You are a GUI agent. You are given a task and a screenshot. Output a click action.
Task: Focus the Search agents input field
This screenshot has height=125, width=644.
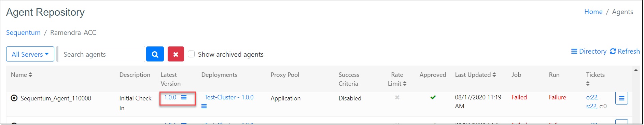click(101, 54)
